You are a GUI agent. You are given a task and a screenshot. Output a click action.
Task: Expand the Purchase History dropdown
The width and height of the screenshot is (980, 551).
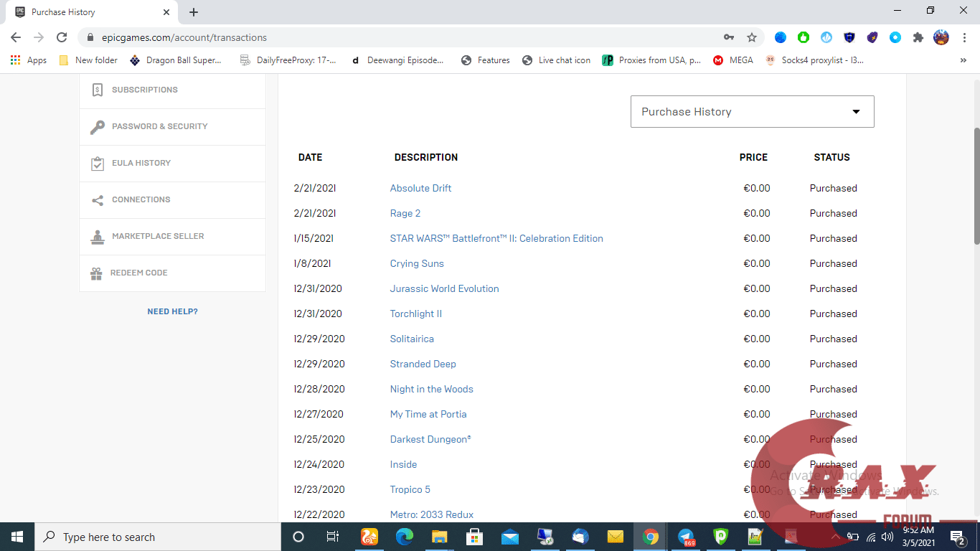click(x=753, y=112)
